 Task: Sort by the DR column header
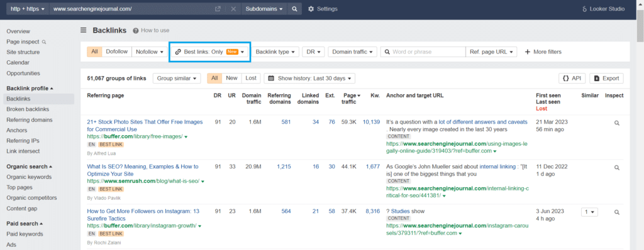click(x=217, y=95)
